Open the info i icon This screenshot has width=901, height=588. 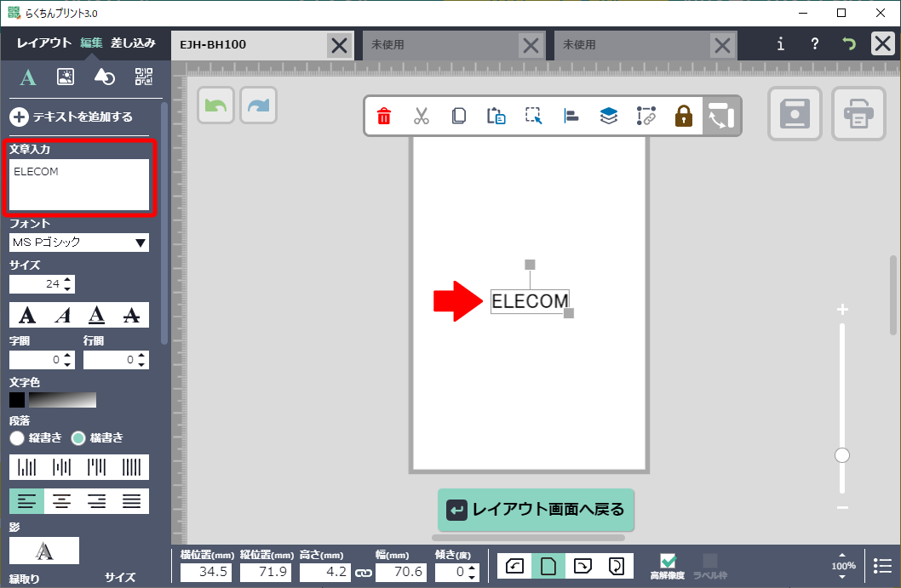[x=780, y=43]
